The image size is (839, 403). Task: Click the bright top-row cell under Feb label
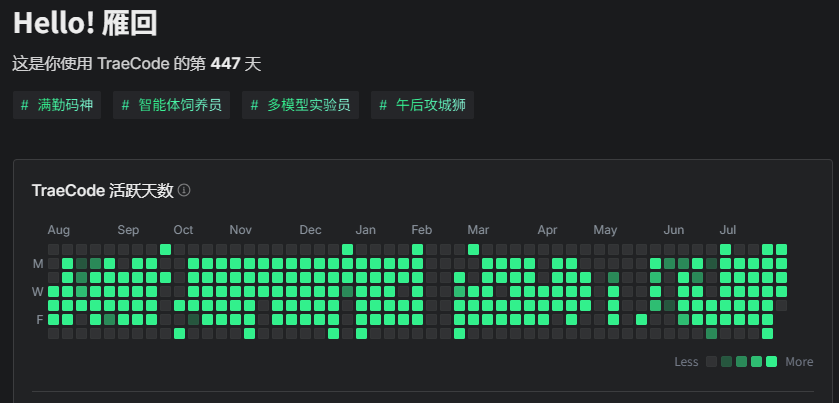tap(417, 249)
